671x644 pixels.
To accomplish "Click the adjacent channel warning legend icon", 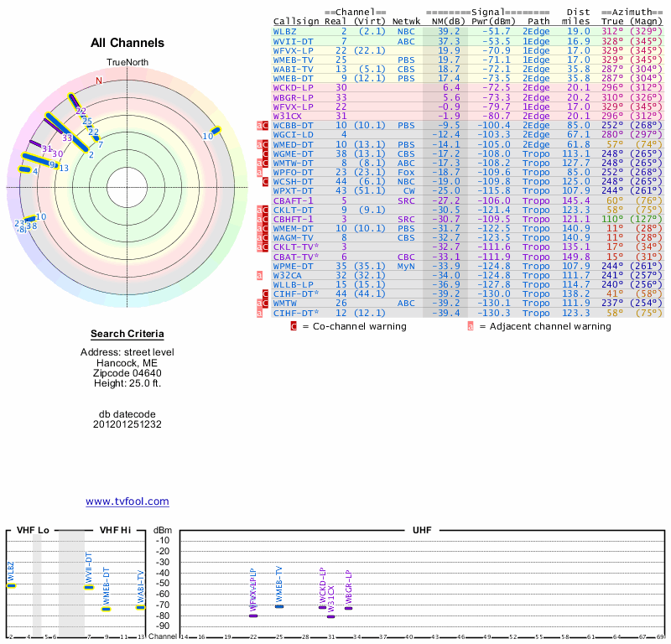I will (x=471, y=326).
